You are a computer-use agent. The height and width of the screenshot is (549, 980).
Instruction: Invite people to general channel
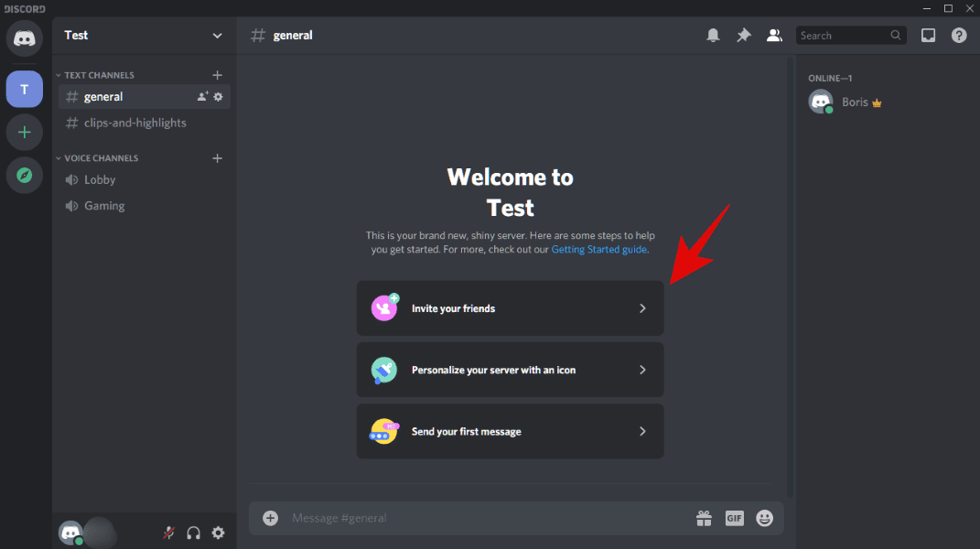pyautogui.click(x=202, y=97)
